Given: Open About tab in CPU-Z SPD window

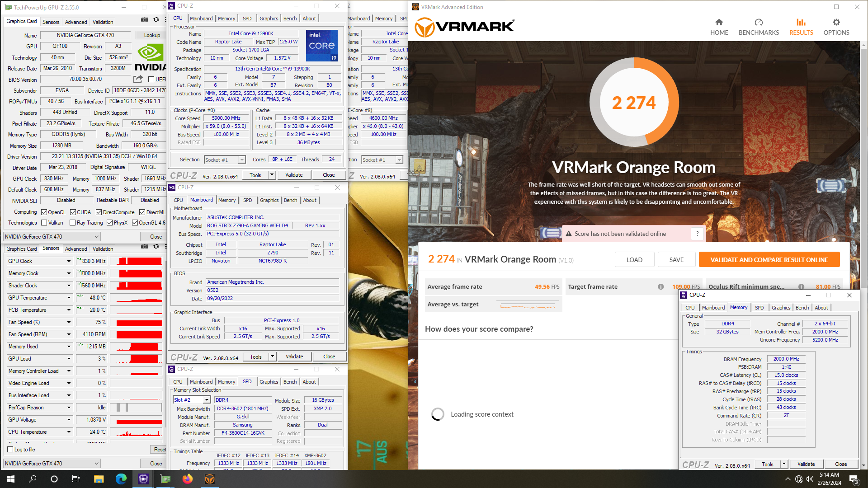Looking at the screenshot, I should click(309, 382).
